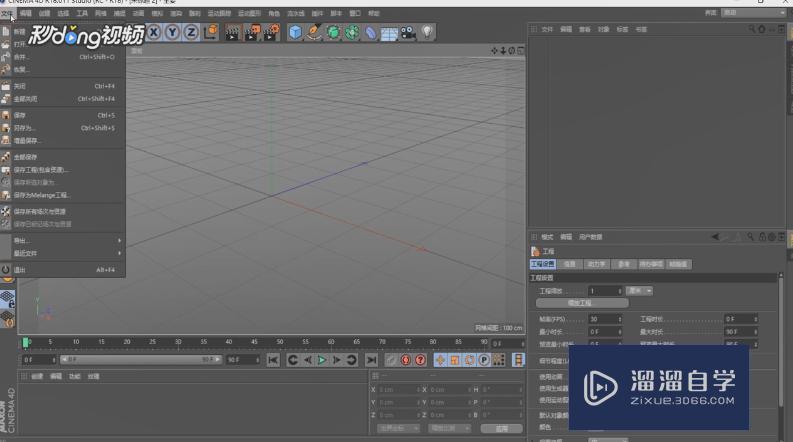The image size is (793, 442).
Task: Click the Scale Project button
Action: (x=582, y=302)
